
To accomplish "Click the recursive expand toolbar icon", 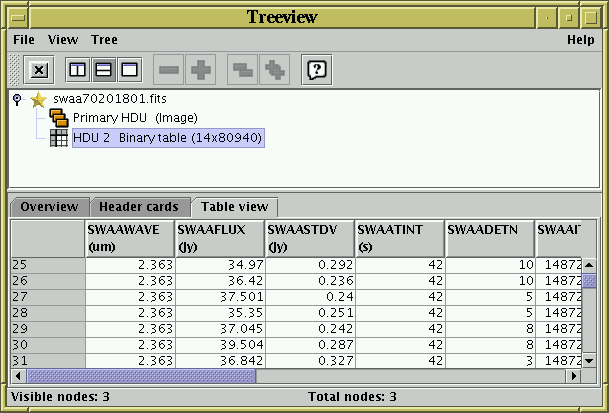I will point(274,70).
